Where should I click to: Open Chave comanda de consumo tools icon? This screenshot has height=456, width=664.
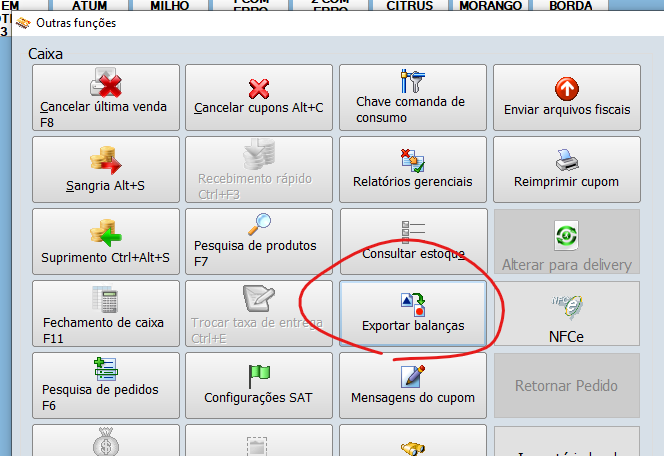tap(413, 81)
